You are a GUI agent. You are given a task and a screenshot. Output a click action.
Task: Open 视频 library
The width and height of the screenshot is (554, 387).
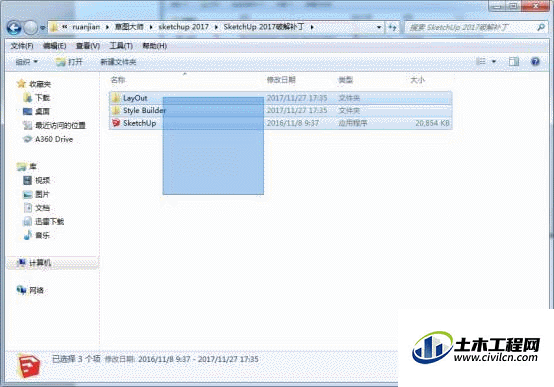coord(42,180)
